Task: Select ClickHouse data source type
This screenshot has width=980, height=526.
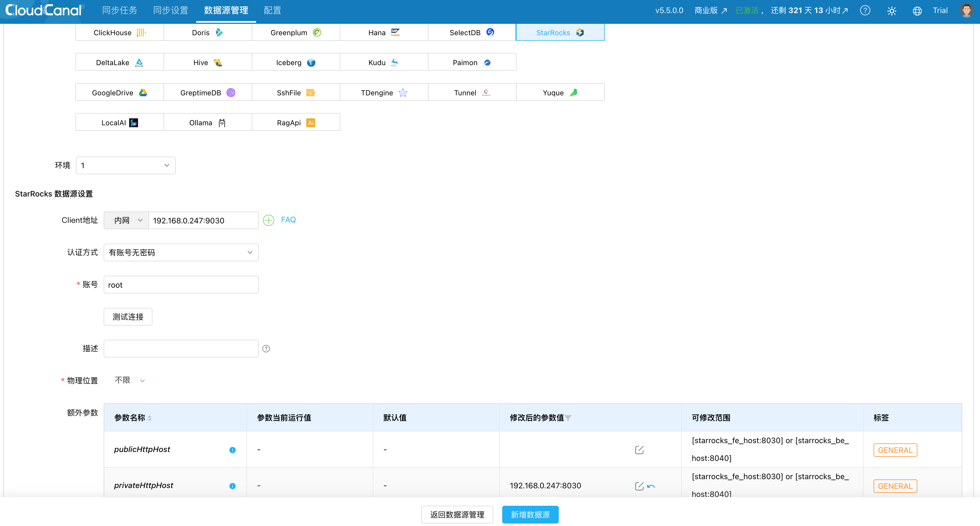Action: pyautogui.click(x=119, y=32)
